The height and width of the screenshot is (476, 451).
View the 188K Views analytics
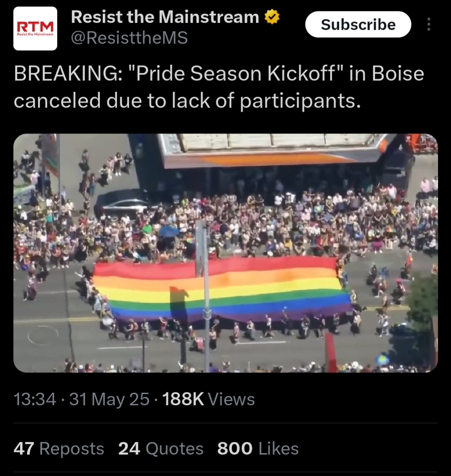tap(209, 399)
